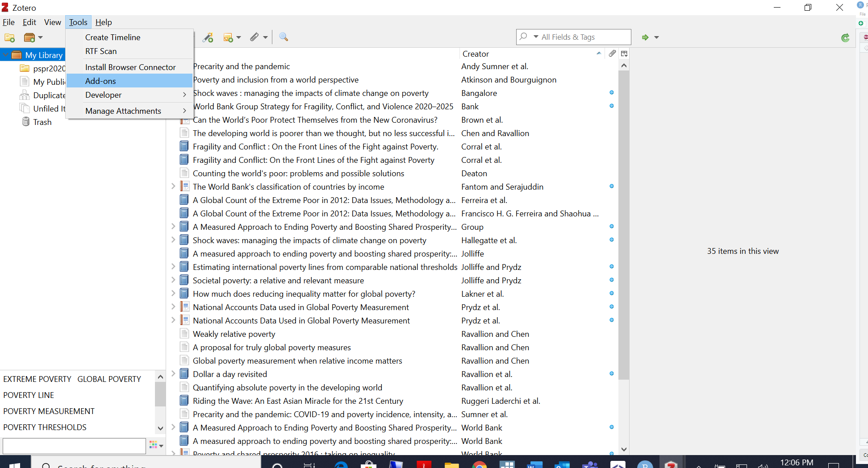Expand the Hallegatte et al. Shock waves row
Image resolution: width=868 pixels, height=468 pixels.
coord(173,240)
